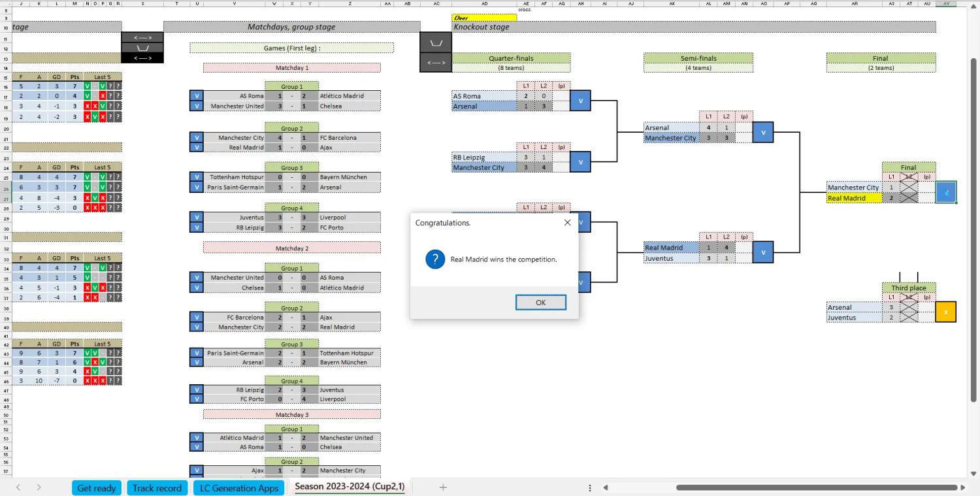Click the V button beside AS Roma vs Chelsea, Matchday 3
The image size is (980, 496).
click(x=196, y=447)
